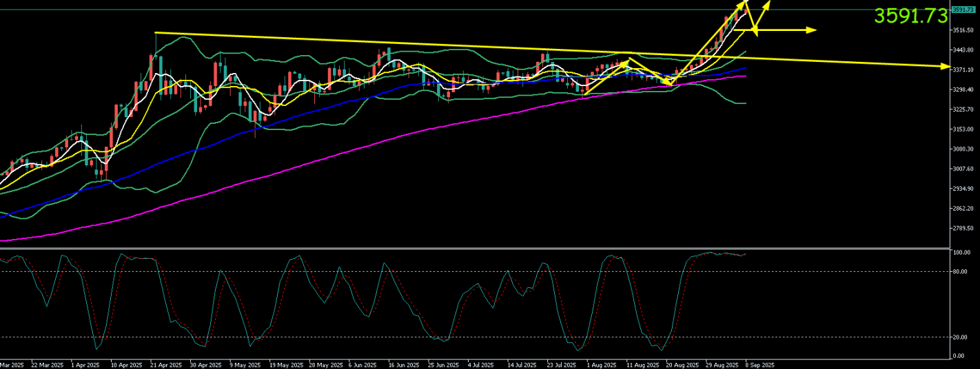
Task: Select the 2934.90 price axis label
Action: coord(962,189)
